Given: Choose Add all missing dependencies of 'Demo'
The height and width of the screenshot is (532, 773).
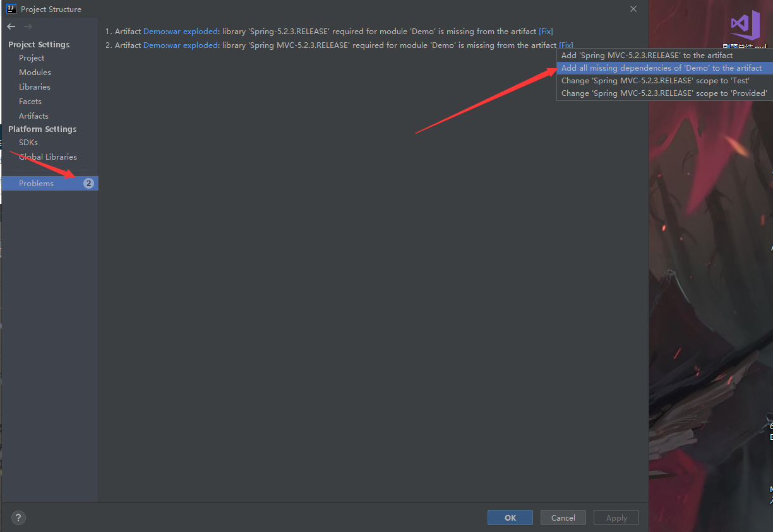Looking at the screenshot, I should (664, 68).
